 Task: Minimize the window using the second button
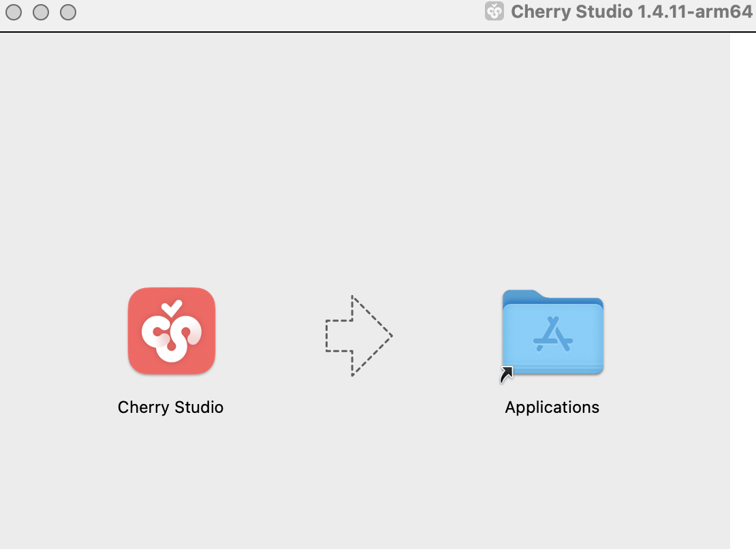click(x=41, y=12)
